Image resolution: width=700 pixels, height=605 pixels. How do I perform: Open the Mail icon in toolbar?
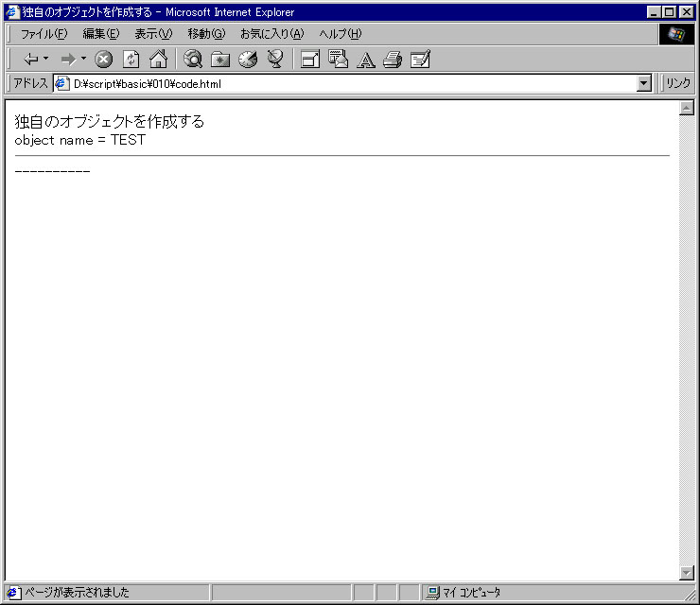tap(338, 59)
